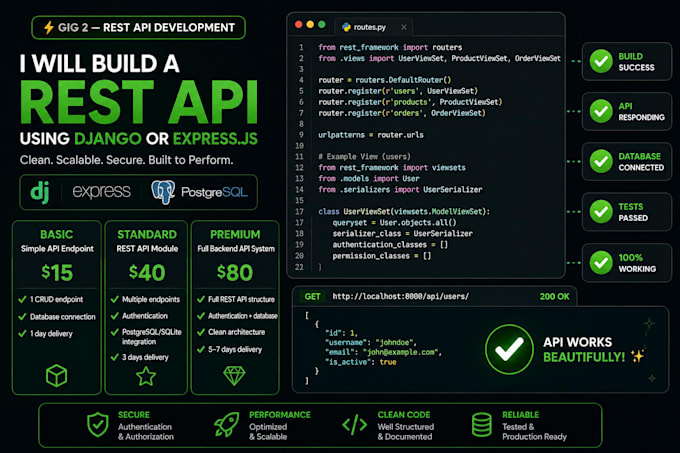
Task: Click the green check beside DATABASE CONNECTED
Action: click(601, 161)
